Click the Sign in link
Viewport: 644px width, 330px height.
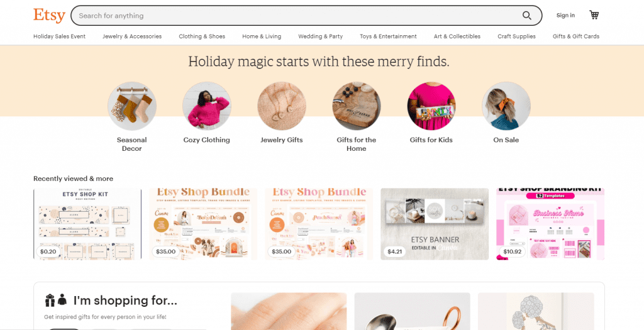(x=565, y=15)
